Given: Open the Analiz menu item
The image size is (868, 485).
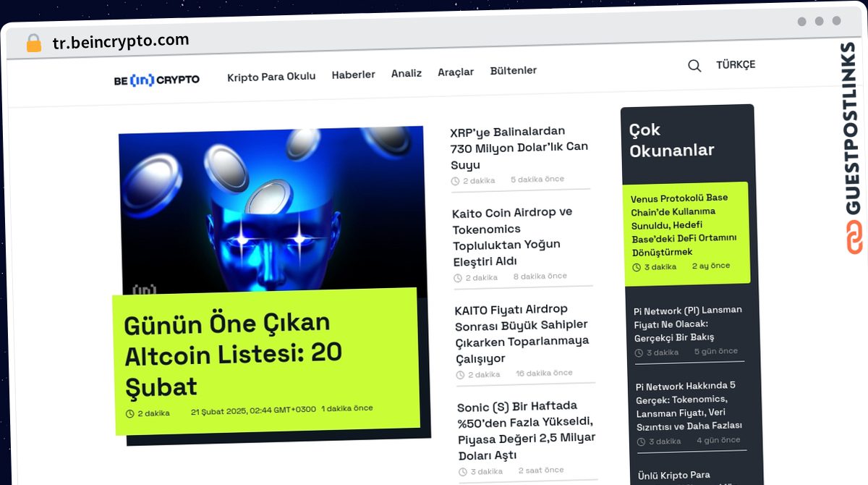Looking at the screenshot, I should click(x=407, y=73).
